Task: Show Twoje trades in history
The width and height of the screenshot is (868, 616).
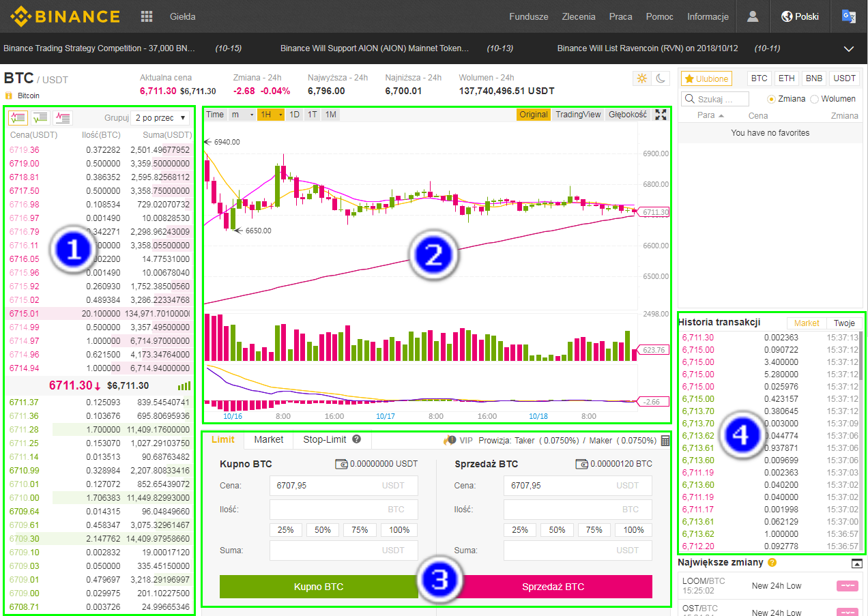Action: pos(844,323)
